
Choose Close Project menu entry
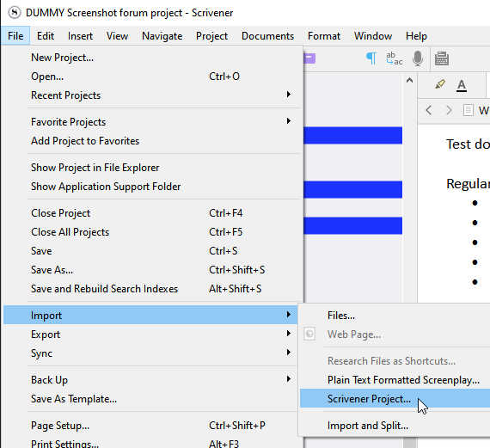pyautogui.click(x=153, y=213)
